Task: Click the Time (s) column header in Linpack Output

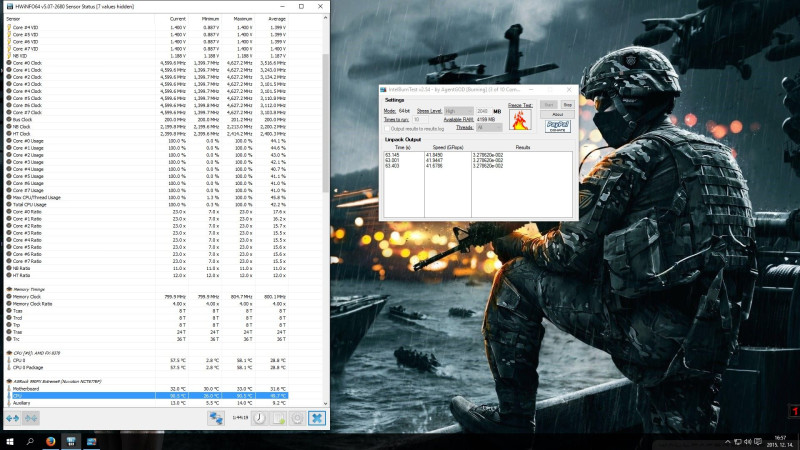Action: [x=403, y=147]
